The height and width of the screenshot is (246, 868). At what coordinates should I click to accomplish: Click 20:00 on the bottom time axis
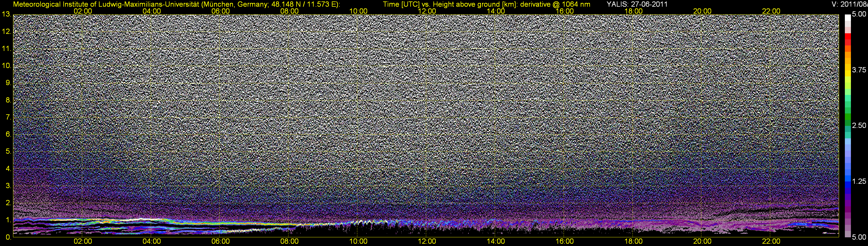[x=702, y=242]
